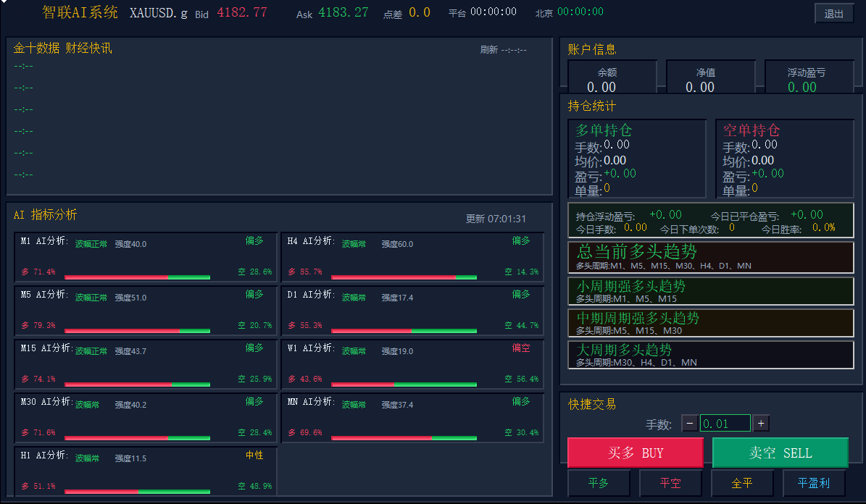The width and height of the screenshot is (866, 504).
Task: Decrease lot size with the minus button
Action: (x=689, y=424)
